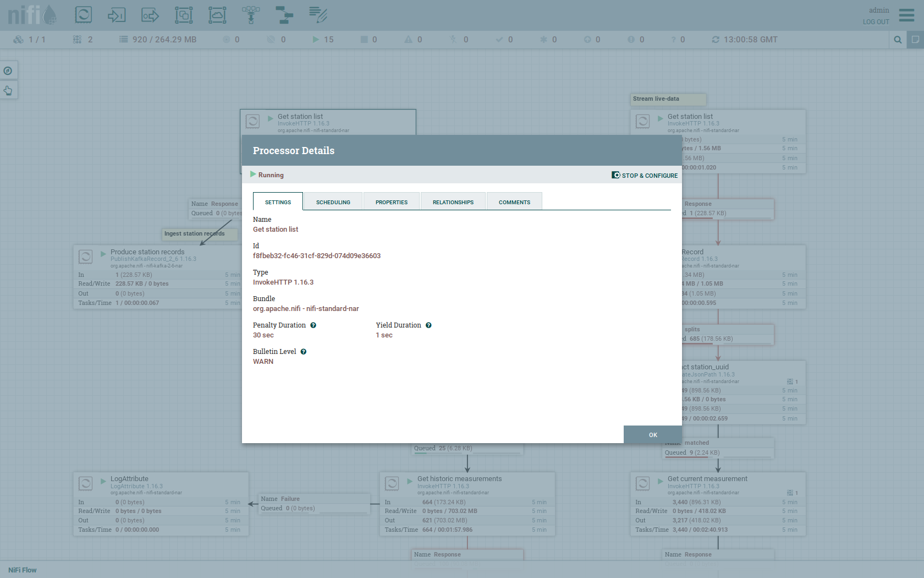Screen dimensions: 924x578
Task: Click the Log Out link
Action: (876, 22)
